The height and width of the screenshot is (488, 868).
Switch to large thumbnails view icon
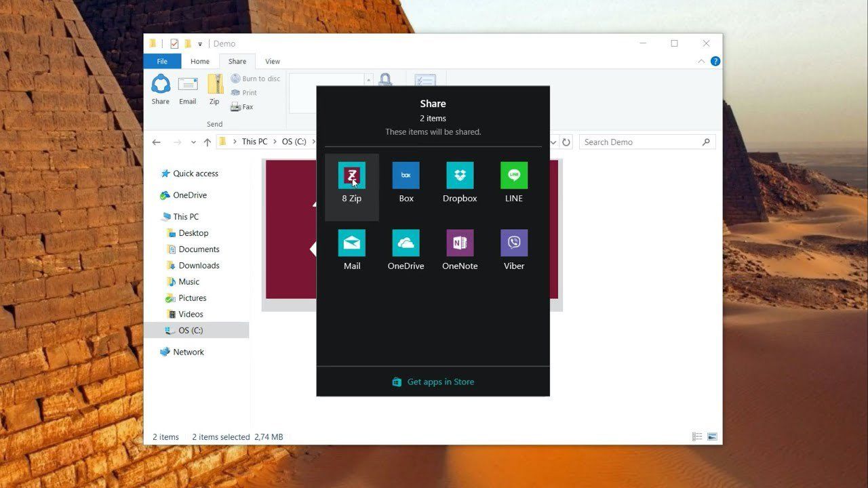(x=712, y=437)
